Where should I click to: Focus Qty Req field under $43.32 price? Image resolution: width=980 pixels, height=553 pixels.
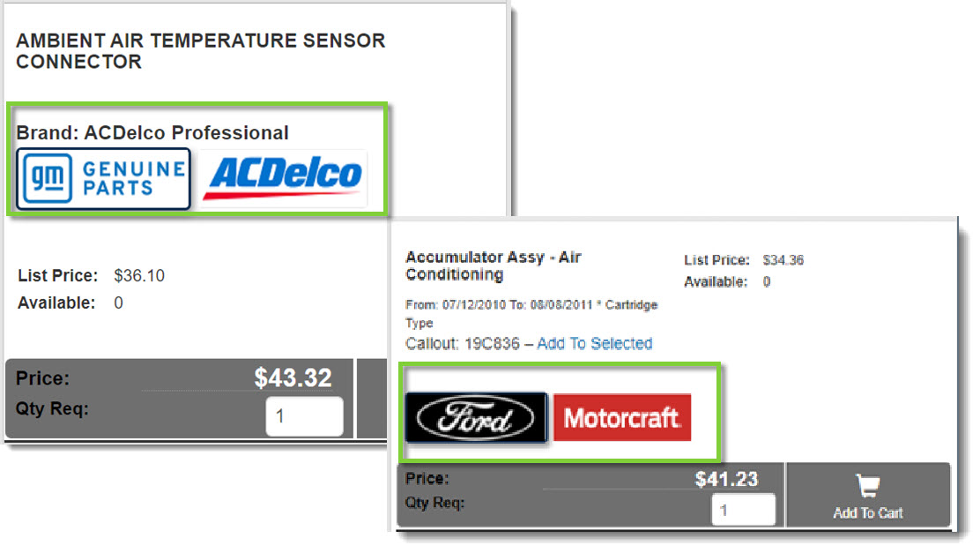pyautogui.click(x=304, y=416)
